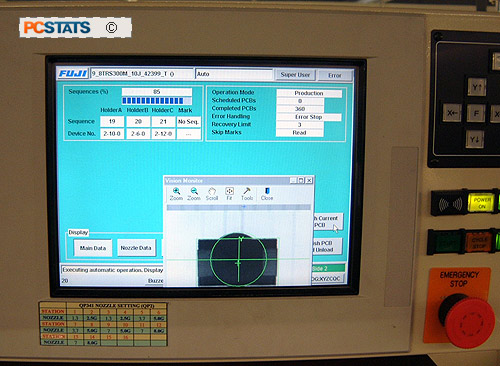This screenshot has height=366, width=500.
Task: Click device number 2-6-0
Action: tap(138, 134)
